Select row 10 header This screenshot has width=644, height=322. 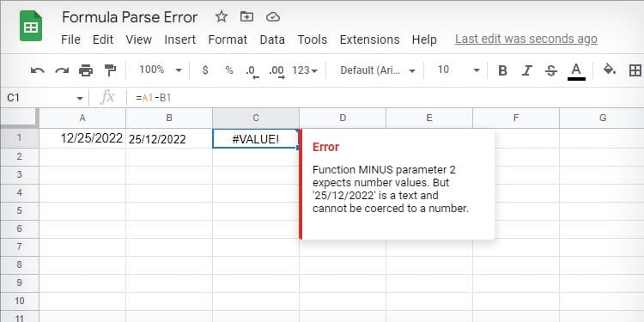(x=19, y=301)
